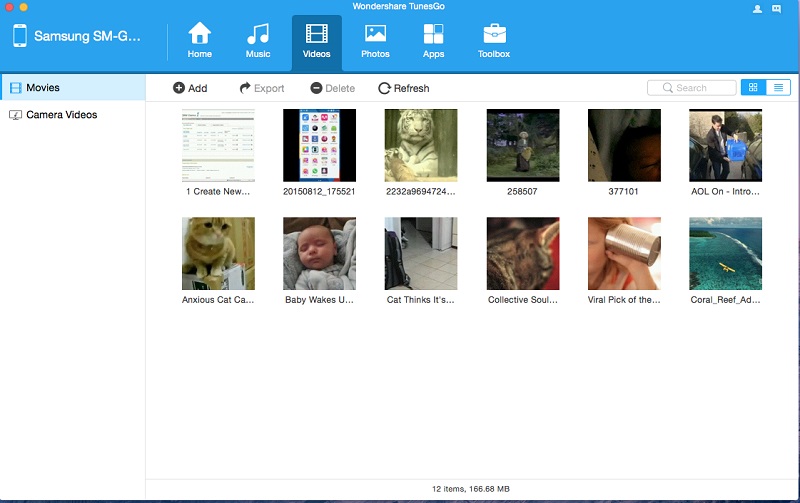The height and width of the screenshot is (503, 800).
Task: Switch to grid view
Action: pos(753,88)
